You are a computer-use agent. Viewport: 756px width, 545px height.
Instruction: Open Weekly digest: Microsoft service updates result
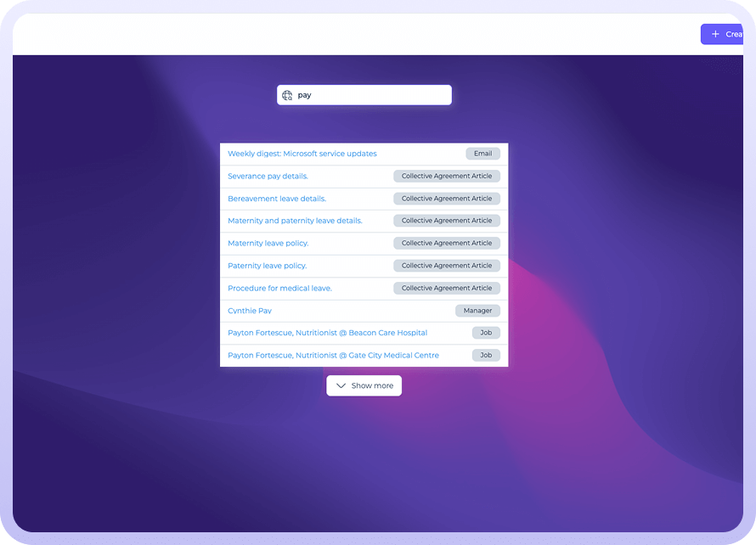pos(302,154)
